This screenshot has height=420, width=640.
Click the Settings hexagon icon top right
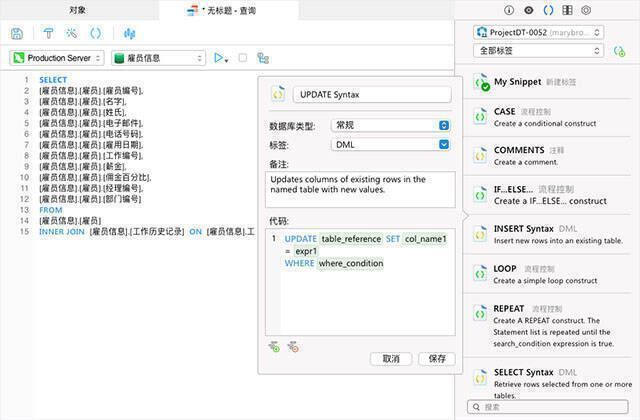[587, 10]
